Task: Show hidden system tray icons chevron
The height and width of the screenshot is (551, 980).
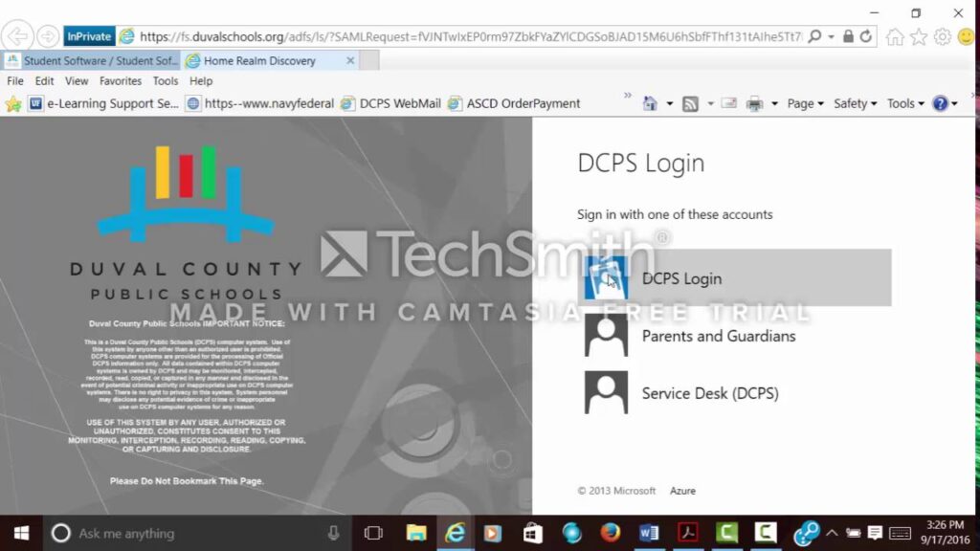Action: (x=832, y=533)
